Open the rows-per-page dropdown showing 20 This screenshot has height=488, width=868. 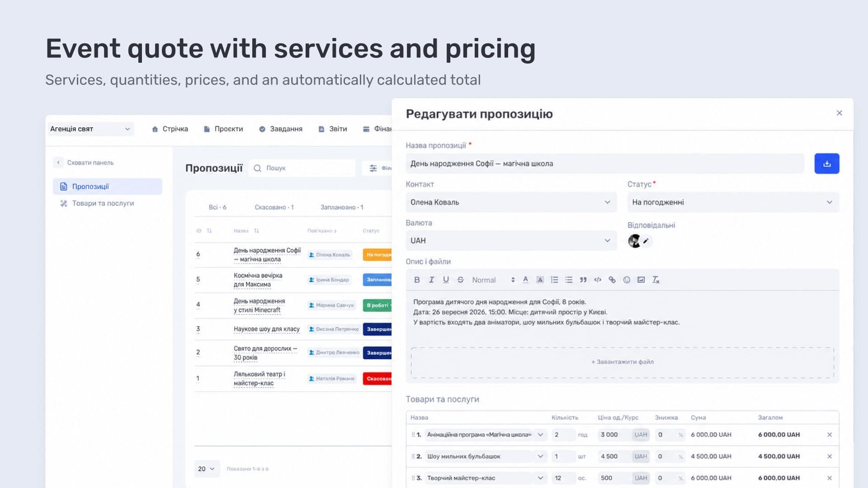[207, 469]
